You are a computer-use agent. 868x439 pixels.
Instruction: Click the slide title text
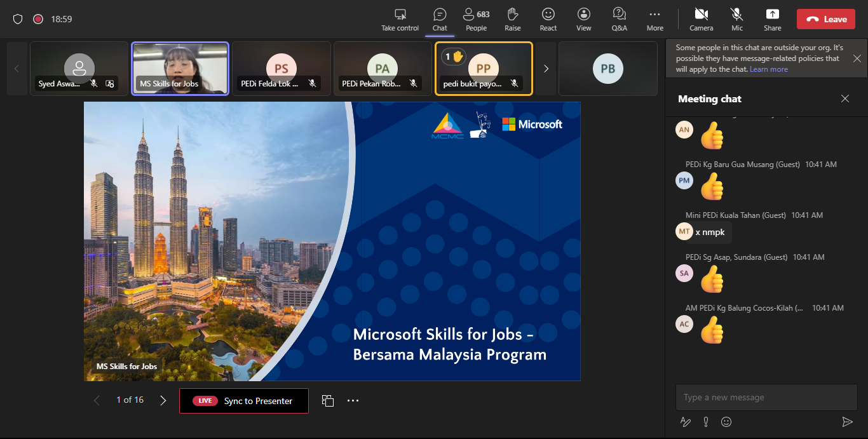tap(450, 344)
